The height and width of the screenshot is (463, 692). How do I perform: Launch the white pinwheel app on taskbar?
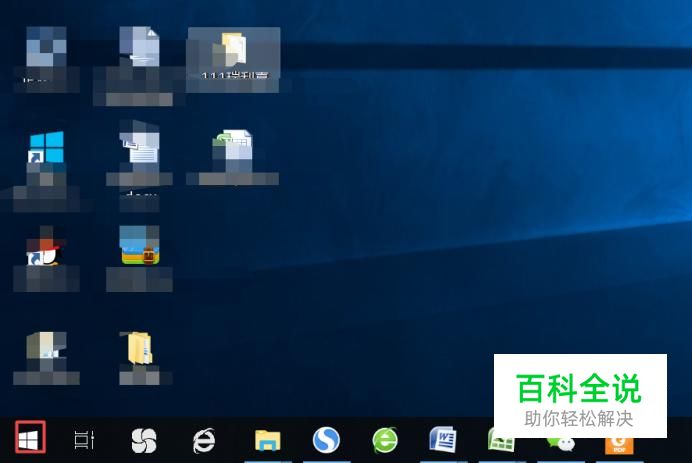point(144,440)
